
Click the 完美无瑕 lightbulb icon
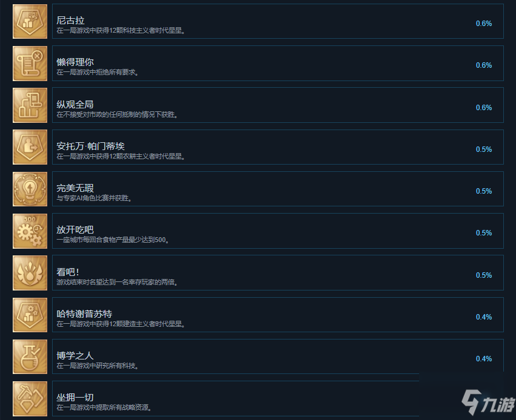[x=30, y=189]
